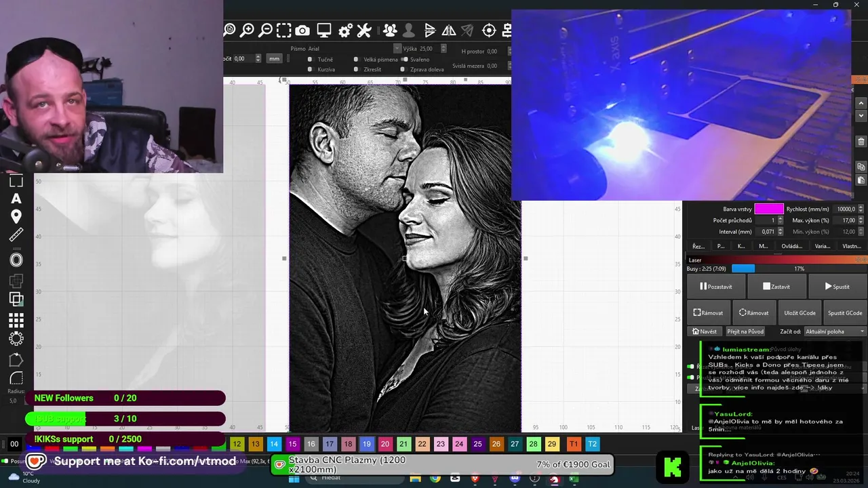The width and height of the screenshot is (868, 488).
Task: Toggle the Velká písmena switch
Action: coord(356,60)
